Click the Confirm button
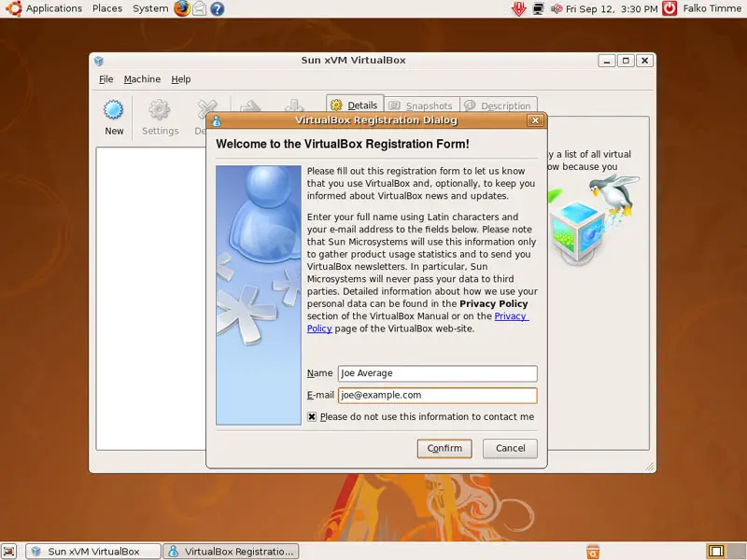 444,449
